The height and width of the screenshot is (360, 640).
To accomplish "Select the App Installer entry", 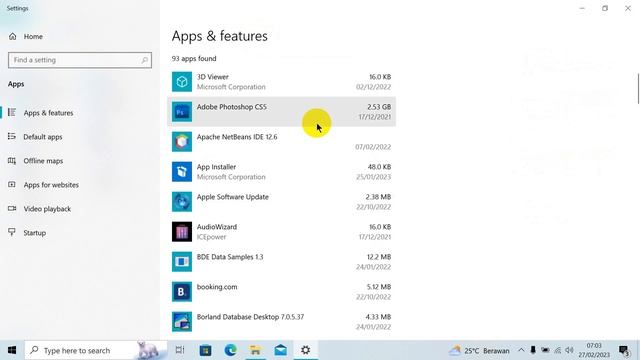I will click(x=281, y=172).
